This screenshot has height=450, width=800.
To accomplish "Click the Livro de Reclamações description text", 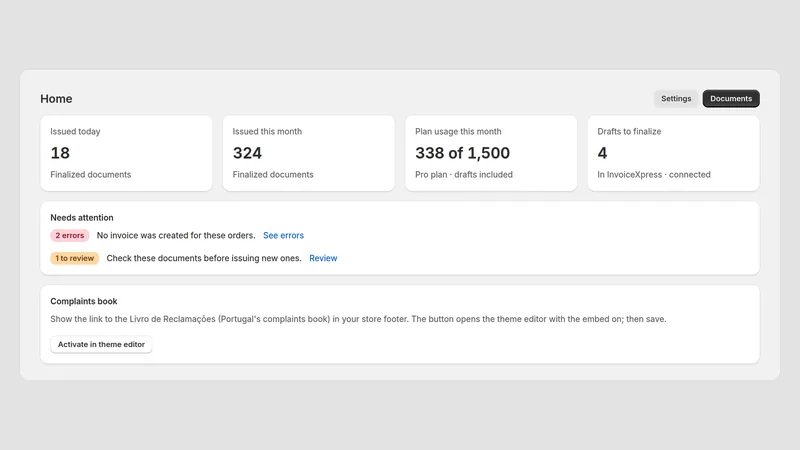I will (x=358, y=319).
